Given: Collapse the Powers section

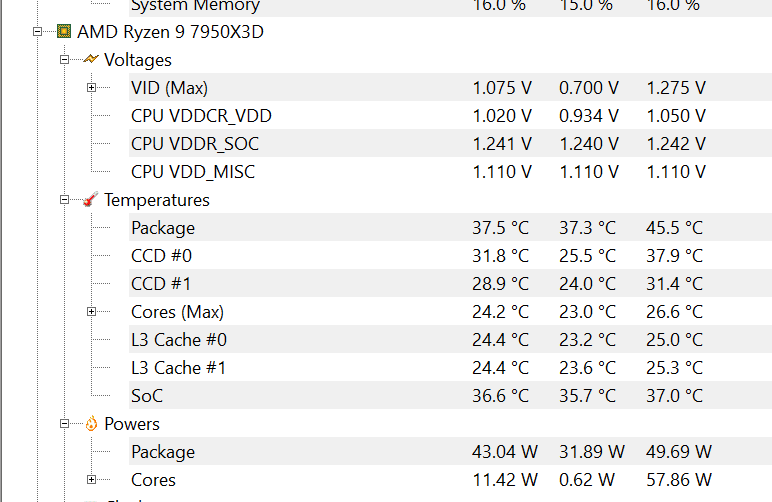Looking at the screenshot, I should pos(65,424).
